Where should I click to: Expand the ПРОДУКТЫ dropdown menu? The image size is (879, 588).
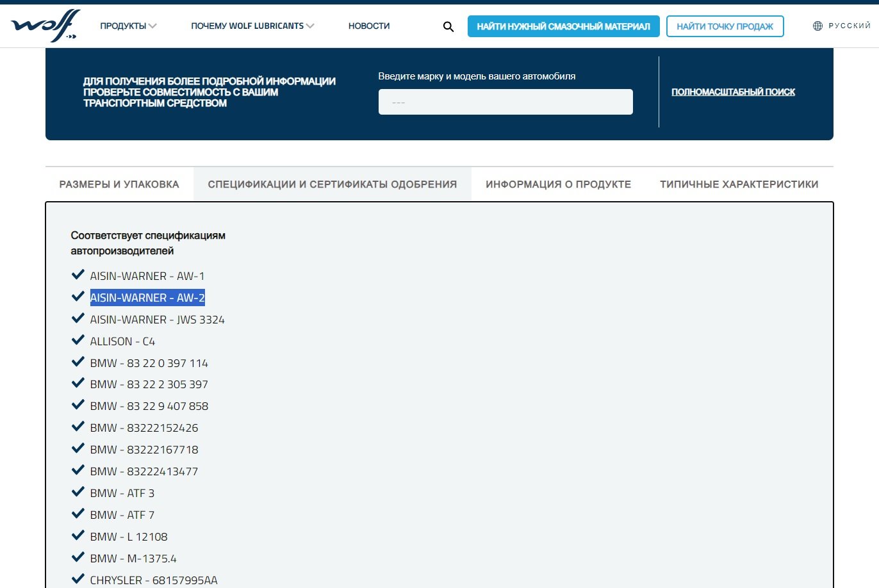tap(128, 26)
